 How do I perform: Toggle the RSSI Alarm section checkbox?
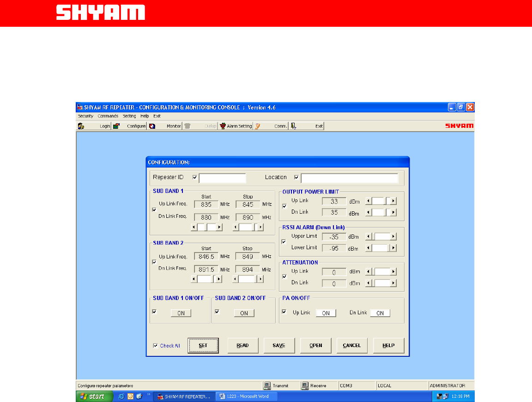[284, 241]
